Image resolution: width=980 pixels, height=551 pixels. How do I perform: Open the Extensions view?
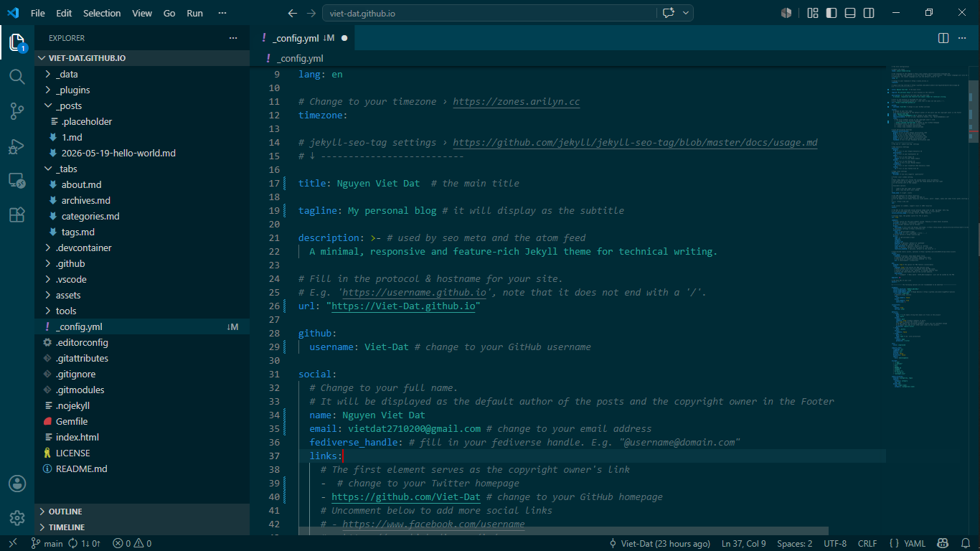click(17, 215)
